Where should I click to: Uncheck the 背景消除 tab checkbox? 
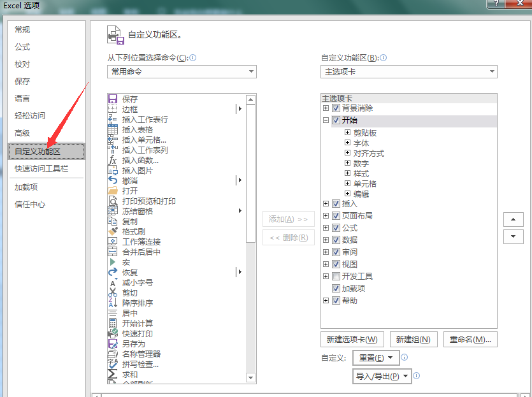point(336,108)
